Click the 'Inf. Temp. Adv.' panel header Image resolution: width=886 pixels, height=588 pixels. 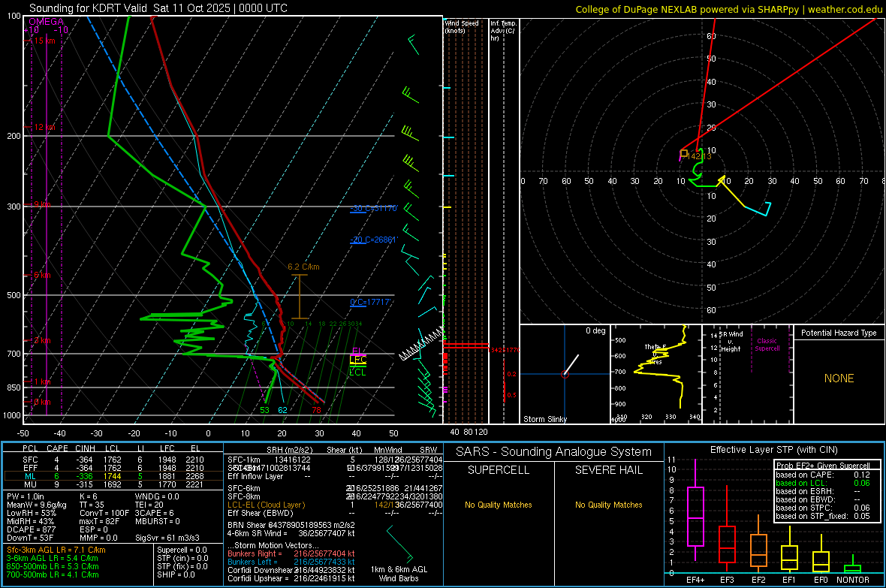(x=502, y=31)
